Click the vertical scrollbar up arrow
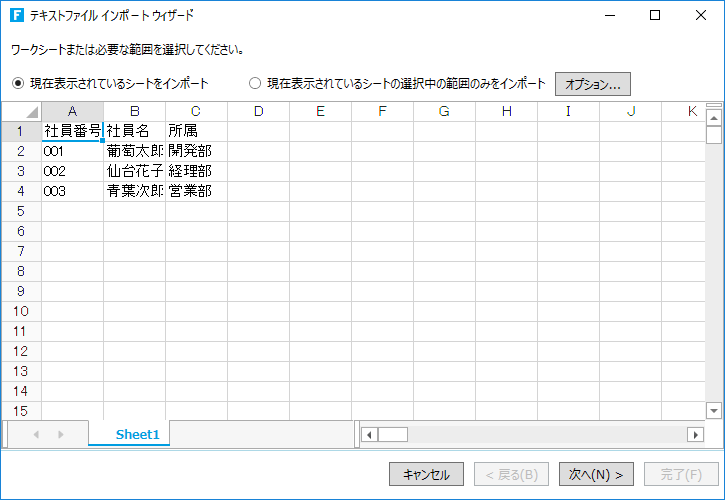This screenshot has width=725, height=500. point(714,118)
